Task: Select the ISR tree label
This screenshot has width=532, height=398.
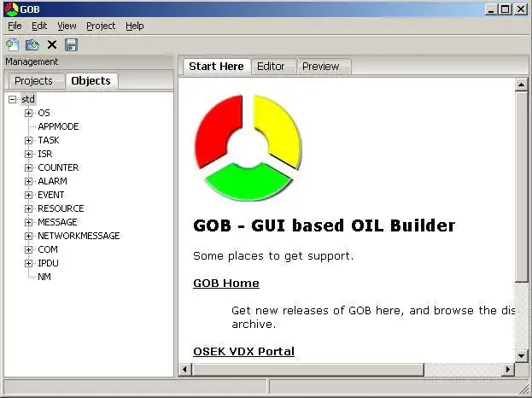Action: 45,154
